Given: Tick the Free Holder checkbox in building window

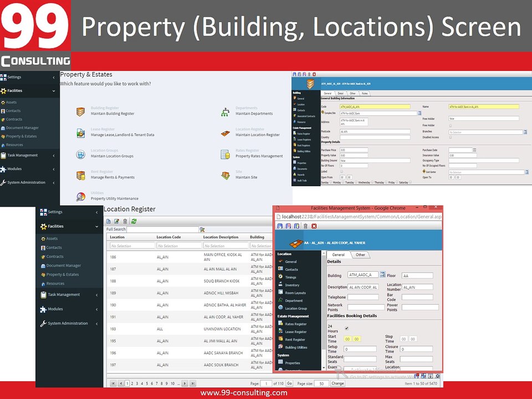Looking at the screenshot, I should (x=450, y=125).
